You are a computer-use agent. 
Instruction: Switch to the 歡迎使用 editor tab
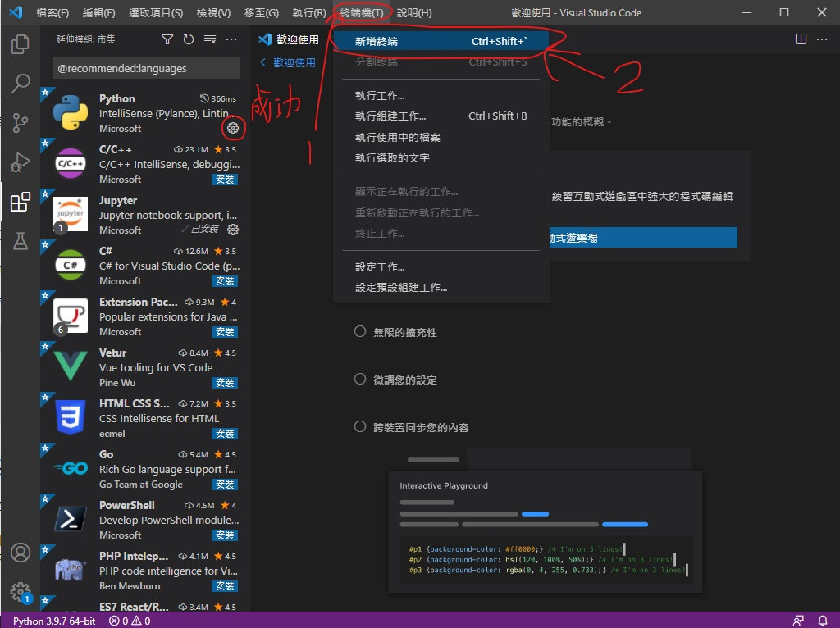pos(290,39)
